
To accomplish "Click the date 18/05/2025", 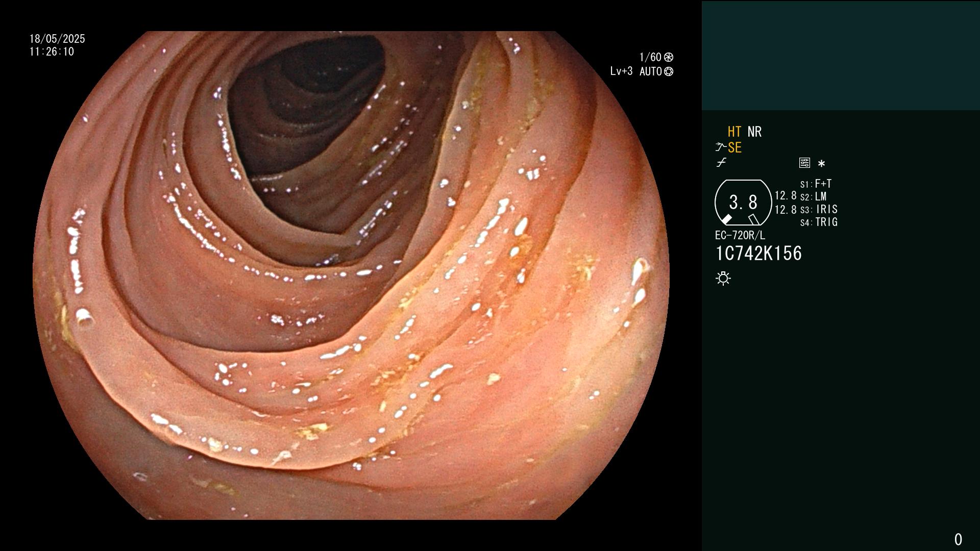I will pyautogui.click(x=57, y=39).
